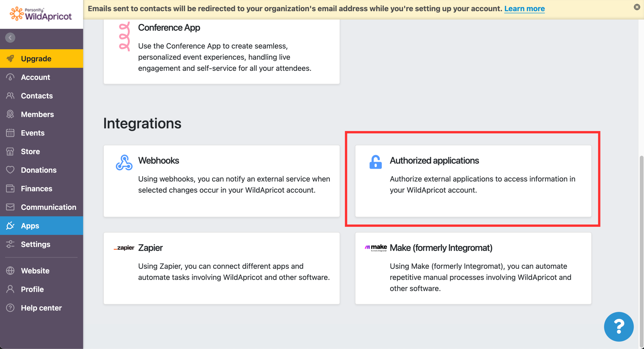The height and width of the screenshot is (349, 644).
Task: Open the Account menu item
Action: point(35,77)
